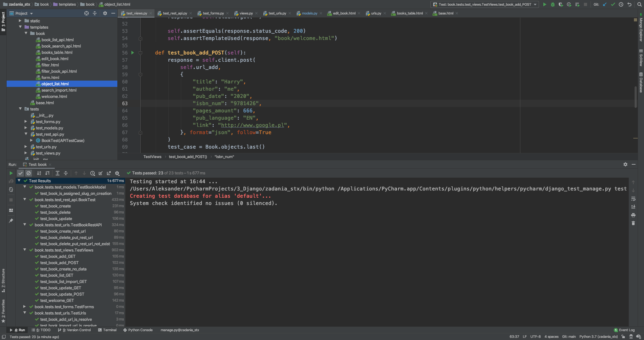Image resolution: width=644 pixels, height=340 pixels.
Task: Open the Terminal tool window tab
Action: click(107, 330)
